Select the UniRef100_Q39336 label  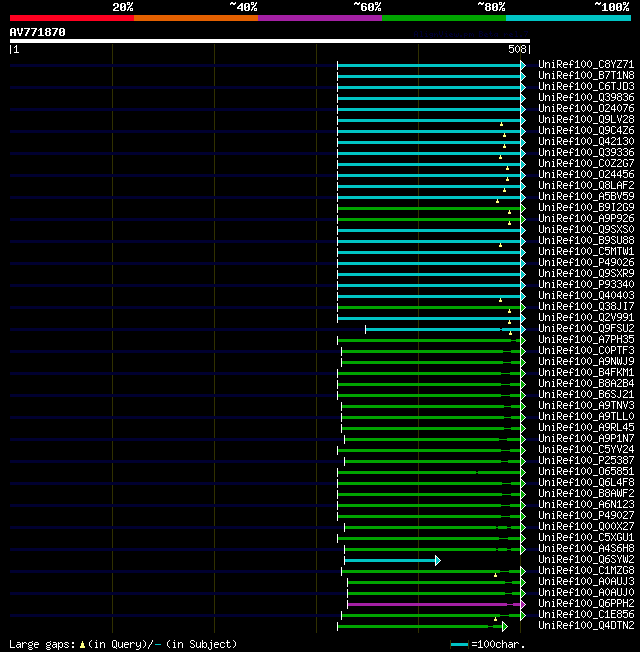click(x=586, y=153)
